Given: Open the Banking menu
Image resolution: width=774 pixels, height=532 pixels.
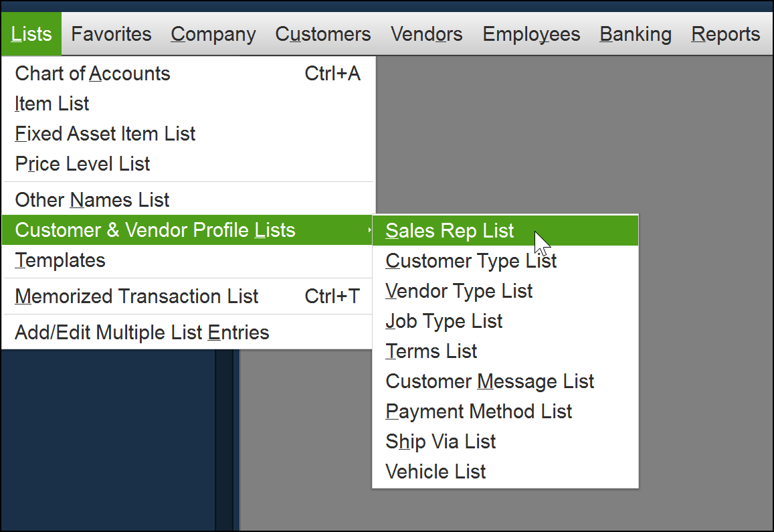Looking at the screenshot, I should click(636, 33).
